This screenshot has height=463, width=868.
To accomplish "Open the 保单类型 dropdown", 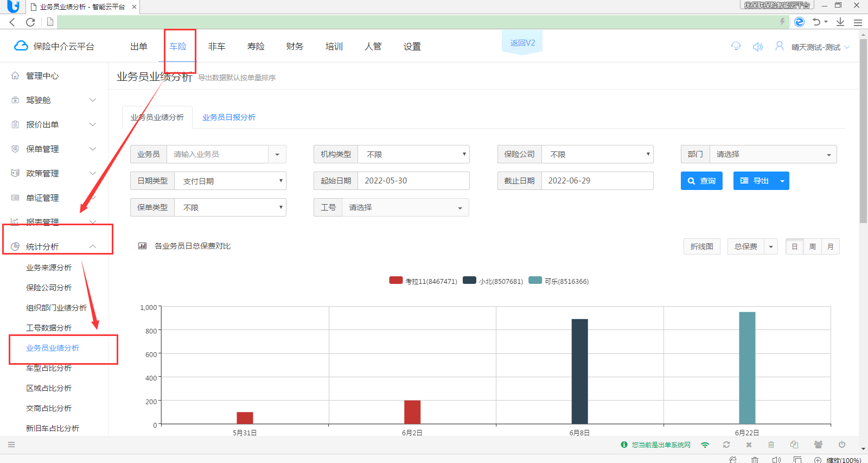I will pyautogui.click(x=230, y=207).
